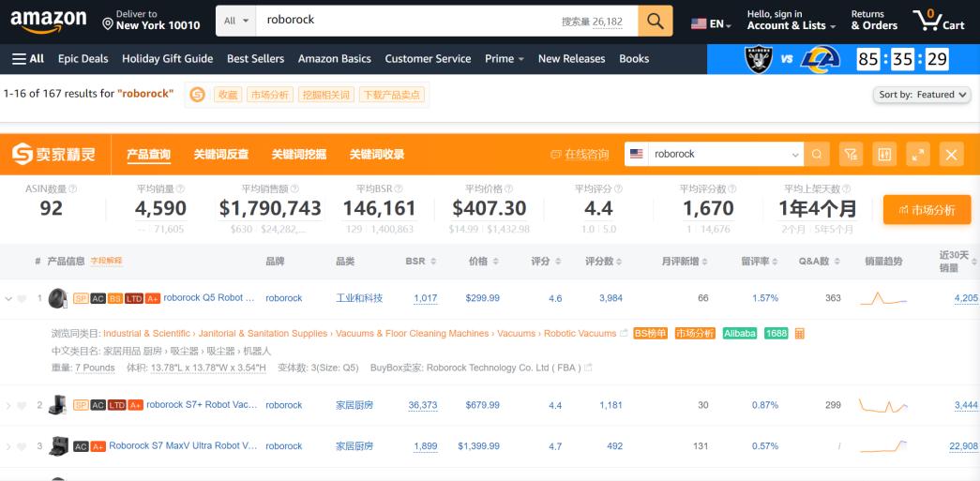
Task: Click the expand fullscreen icon
Action: tap(917, 155)
